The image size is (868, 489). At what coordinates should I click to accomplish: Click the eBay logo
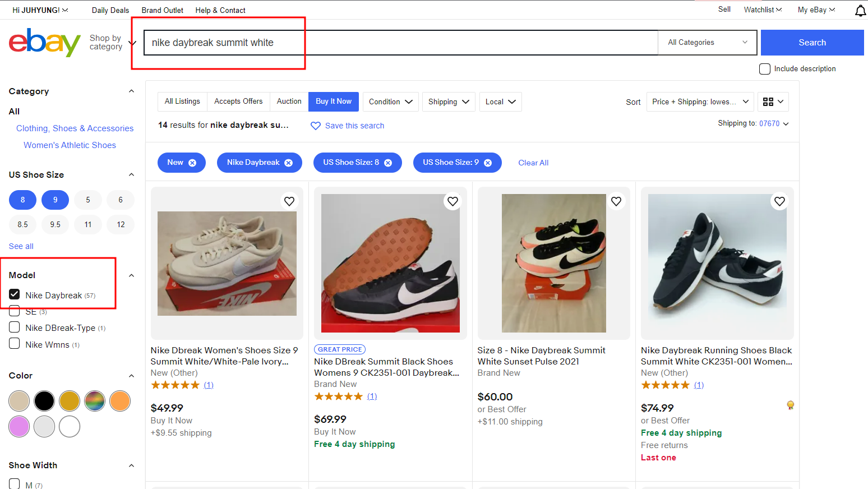point(44,43)
